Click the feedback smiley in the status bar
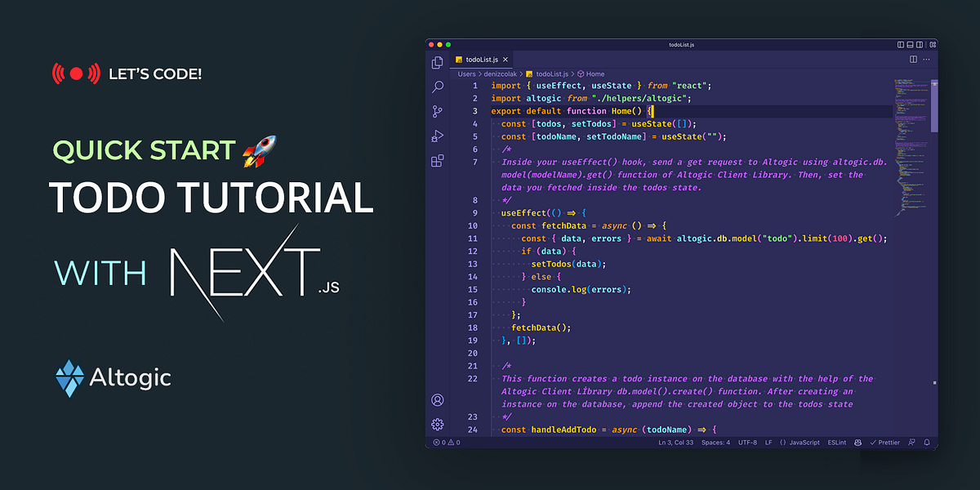 [x=857, y=442]
